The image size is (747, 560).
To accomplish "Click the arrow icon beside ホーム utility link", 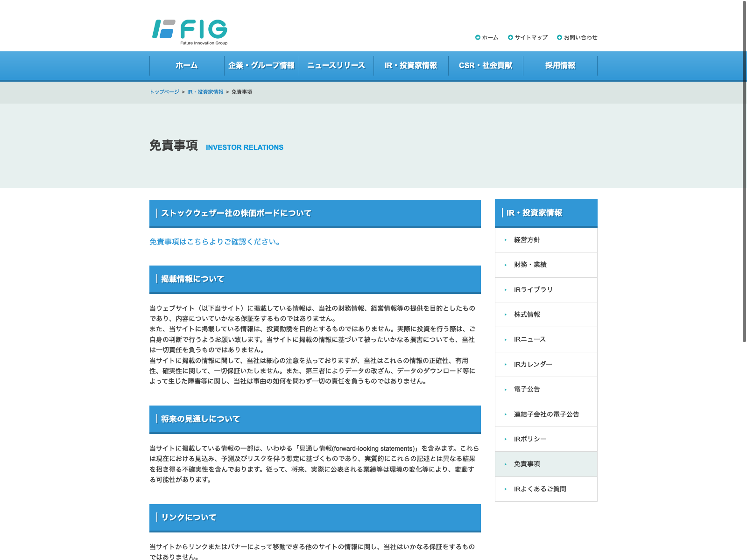I will [x=478, y=37].
